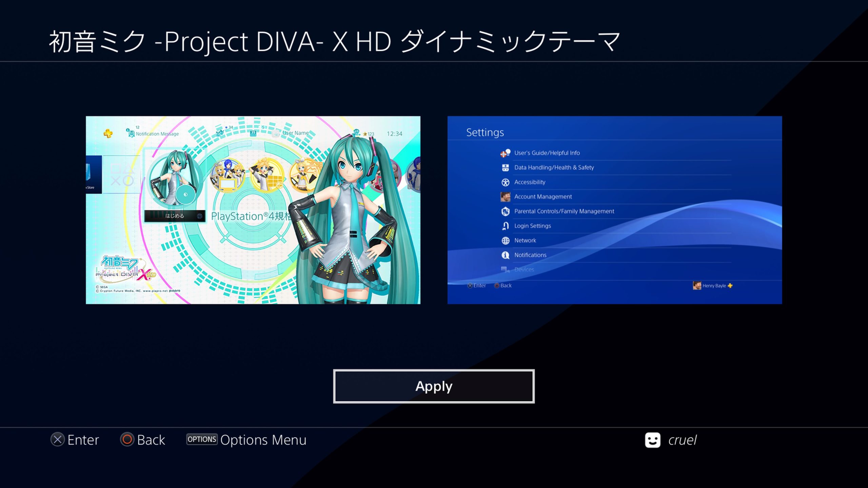This screenshot has width=868, height=488.
Task: Select Parental Controls/Family Management entry
Action: [564, 211]
